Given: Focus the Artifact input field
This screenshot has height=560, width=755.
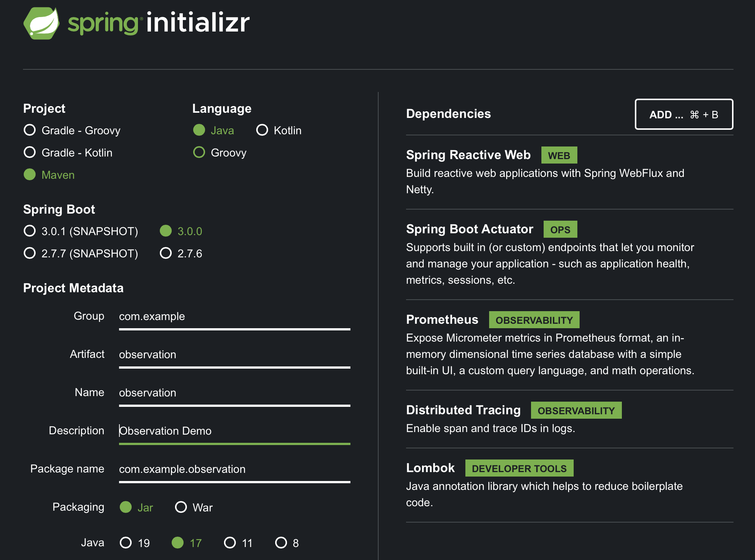Looking at the screenshot, I should 234,355.
